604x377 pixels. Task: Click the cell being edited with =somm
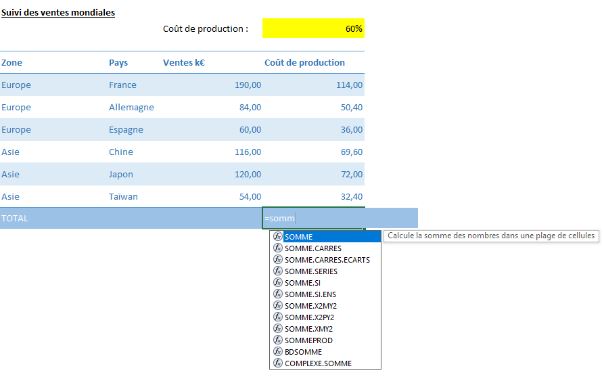click(x=313, y=218)
